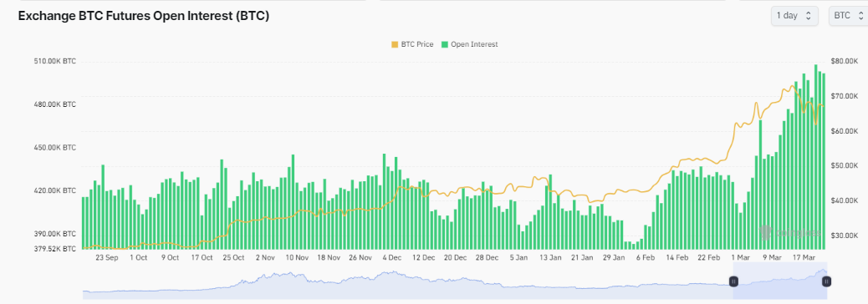
Task: Click the 26 Nov date label
Action: pos(360,257)
